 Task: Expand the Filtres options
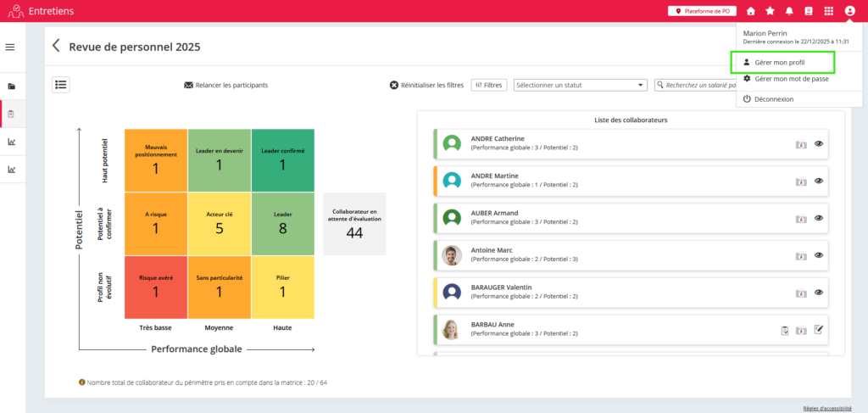click(x=489, y=85)
